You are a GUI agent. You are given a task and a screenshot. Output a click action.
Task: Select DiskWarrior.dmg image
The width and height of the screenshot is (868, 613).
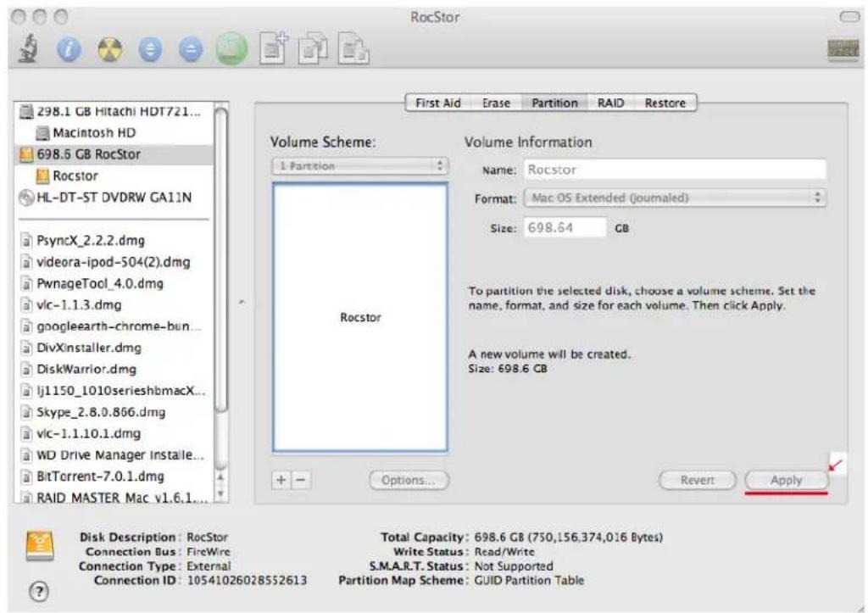(x=113, y=370)
